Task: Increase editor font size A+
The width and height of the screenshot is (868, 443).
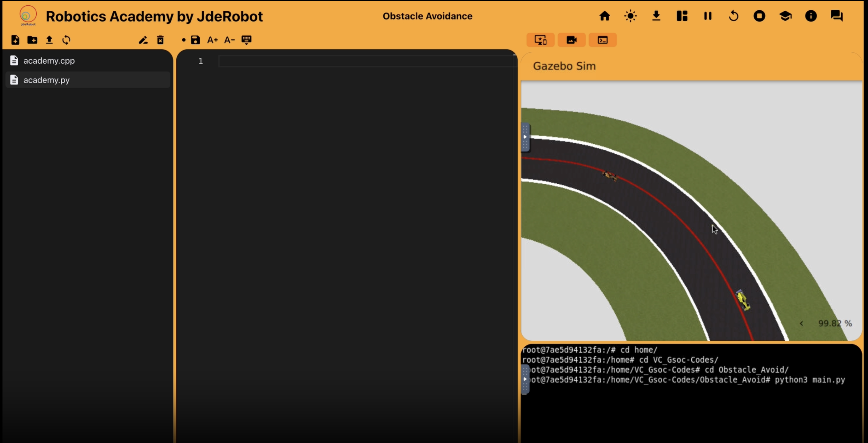Action: pos(212,40)
